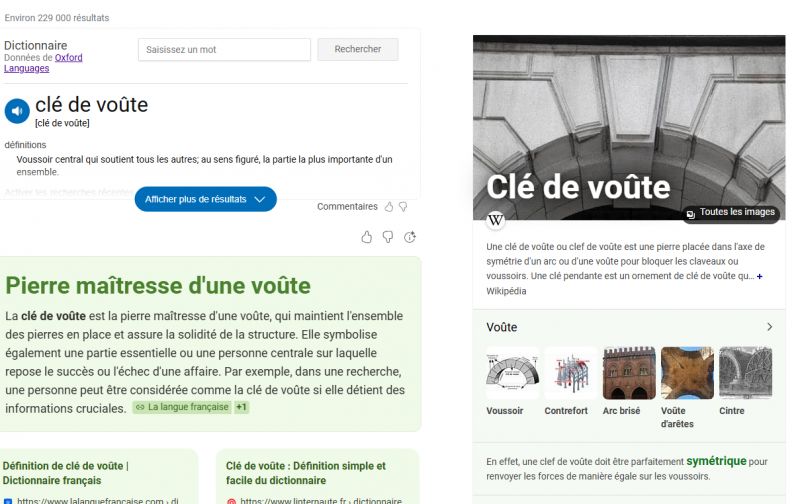Click the +1 sources badge
This screenshot has width=800, height=504.
click(x=241, y=407)
